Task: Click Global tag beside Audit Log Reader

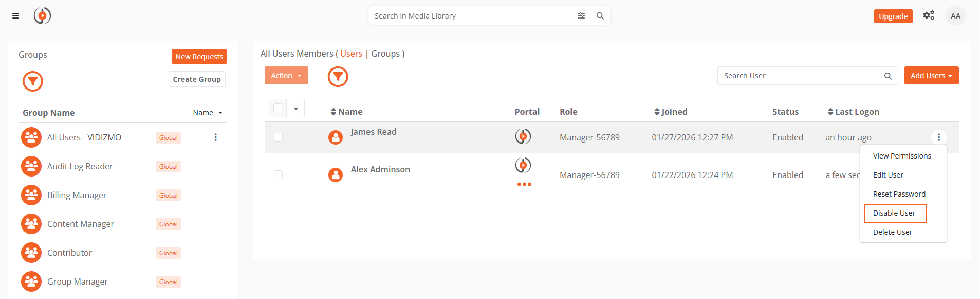Action: pyautogui.click(x=168, y=167)
